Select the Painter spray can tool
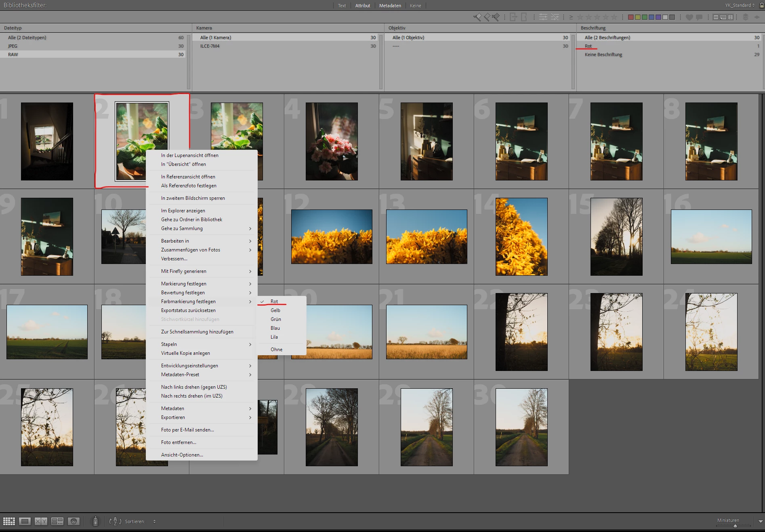765x532 pixels. coord(95,521)
